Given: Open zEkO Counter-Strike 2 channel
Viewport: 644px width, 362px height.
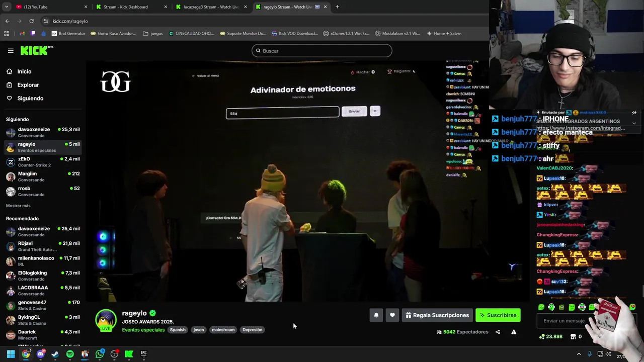Looking at the screenshot, I should 43,162.
